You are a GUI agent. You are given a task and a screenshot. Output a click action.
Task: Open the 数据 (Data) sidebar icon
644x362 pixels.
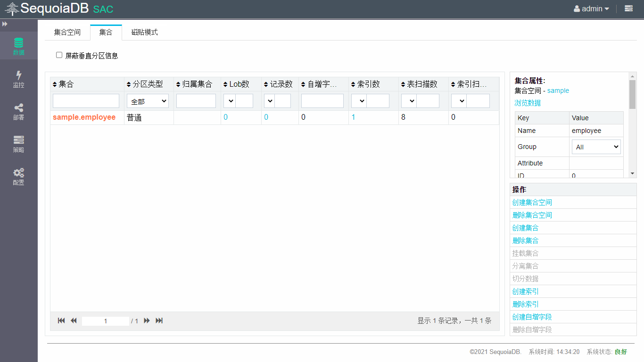pyautogui.click(x=18, y=46)
